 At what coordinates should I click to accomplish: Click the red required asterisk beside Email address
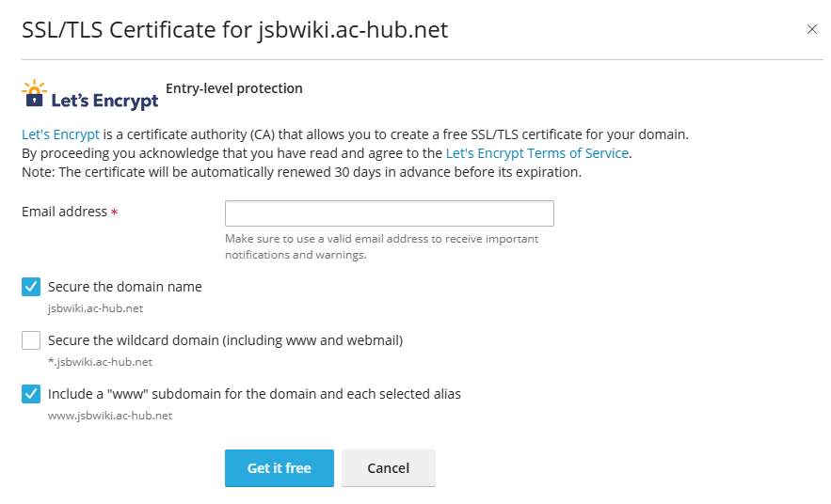115,213
